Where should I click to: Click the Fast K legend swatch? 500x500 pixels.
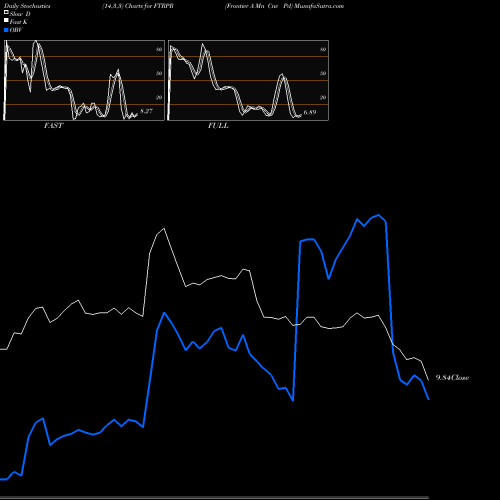tap(6, 20)
